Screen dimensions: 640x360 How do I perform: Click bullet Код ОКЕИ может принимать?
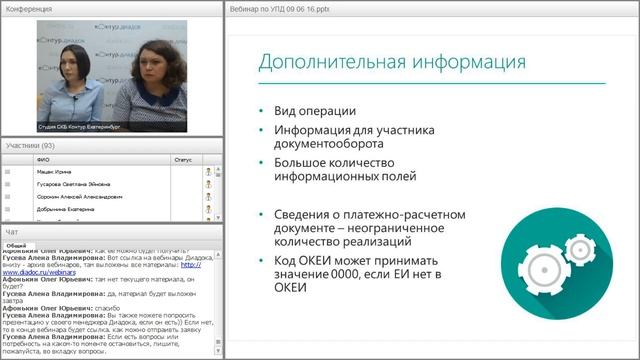pyautogui.click(x=357, y=274)
